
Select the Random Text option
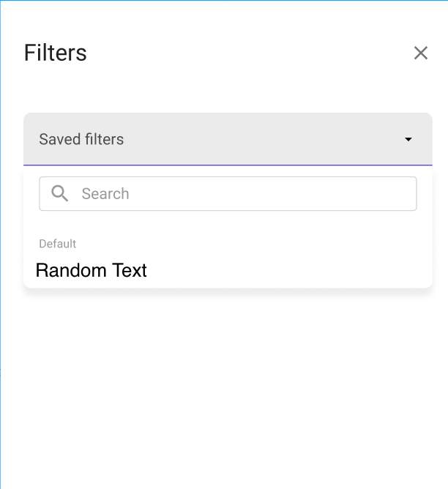(92, 270)
